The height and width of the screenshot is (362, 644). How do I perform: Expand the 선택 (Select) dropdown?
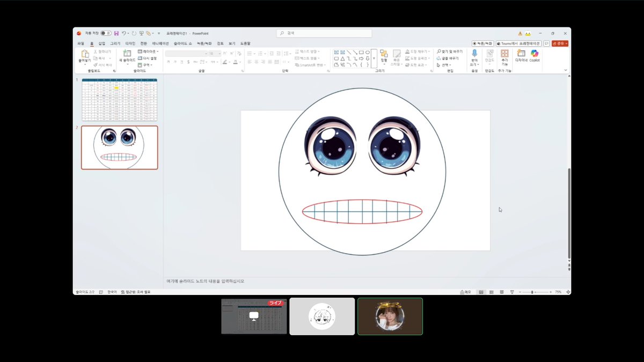444,65
